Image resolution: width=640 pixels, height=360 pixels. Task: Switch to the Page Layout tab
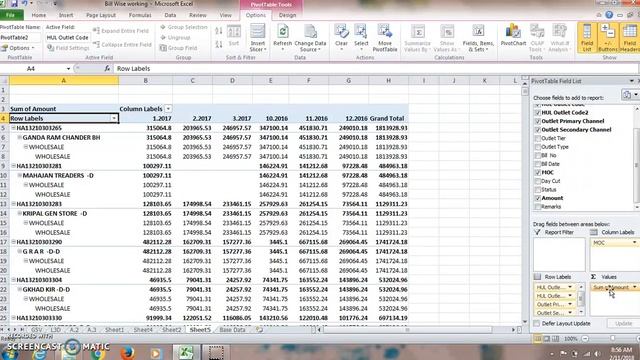101,15
